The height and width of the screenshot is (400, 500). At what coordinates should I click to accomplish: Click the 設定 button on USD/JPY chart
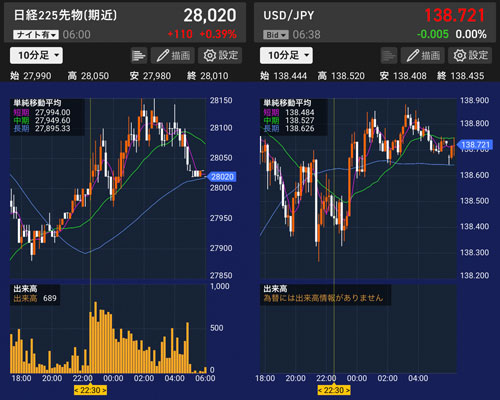(x=470, y=55)
